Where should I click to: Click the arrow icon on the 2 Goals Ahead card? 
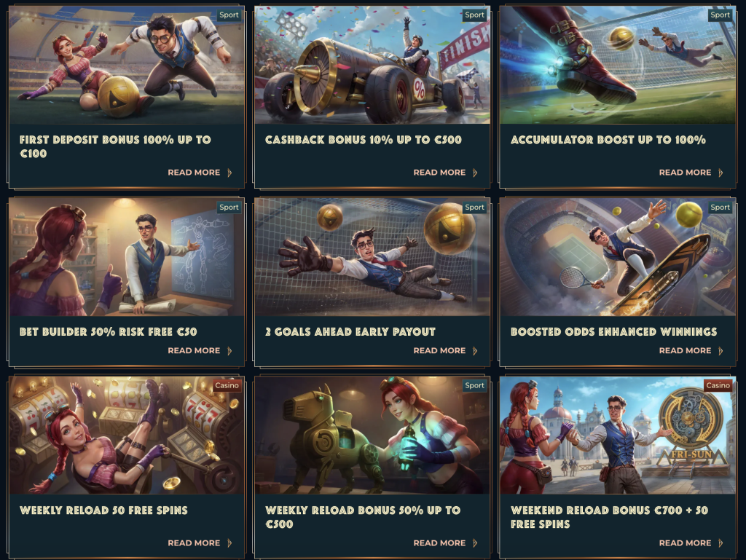click(475, 351)
